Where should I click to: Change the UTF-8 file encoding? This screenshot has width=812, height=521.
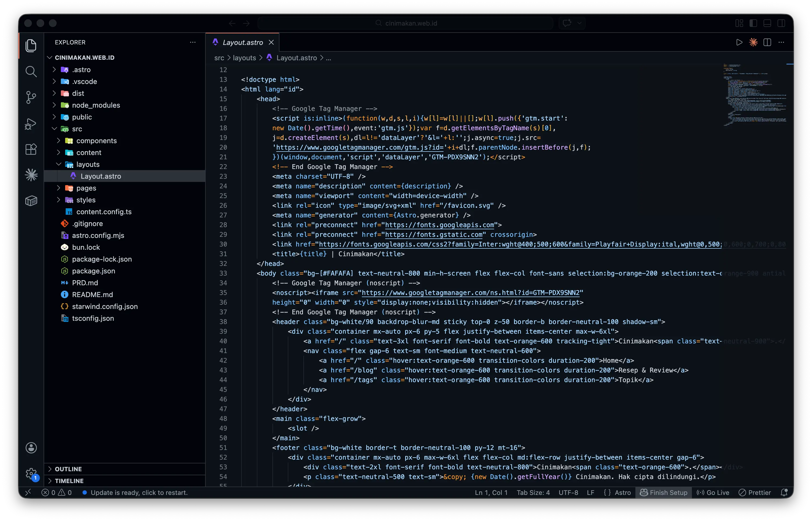[568, 492]
